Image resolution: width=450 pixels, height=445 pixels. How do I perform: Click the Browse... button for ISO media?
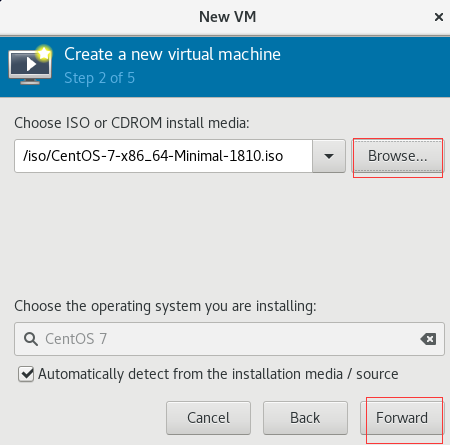point(397,156)
